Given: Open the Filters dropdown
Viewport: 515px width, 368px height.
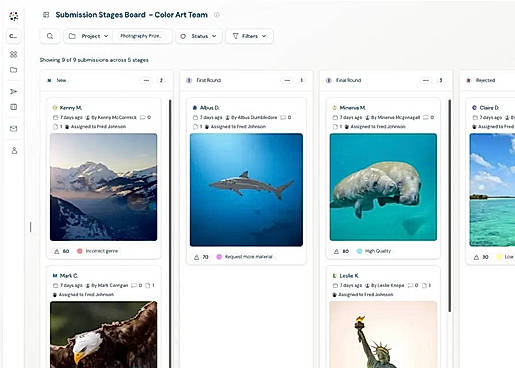Looking at the screenshot, I should 249,36.
